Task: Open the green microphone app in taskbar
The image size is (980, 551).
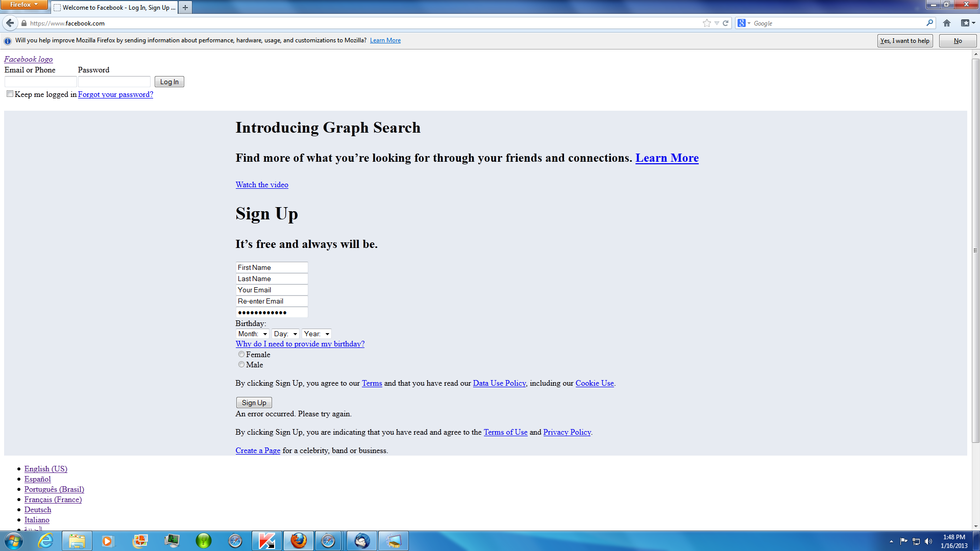Action: pos(203,541)
